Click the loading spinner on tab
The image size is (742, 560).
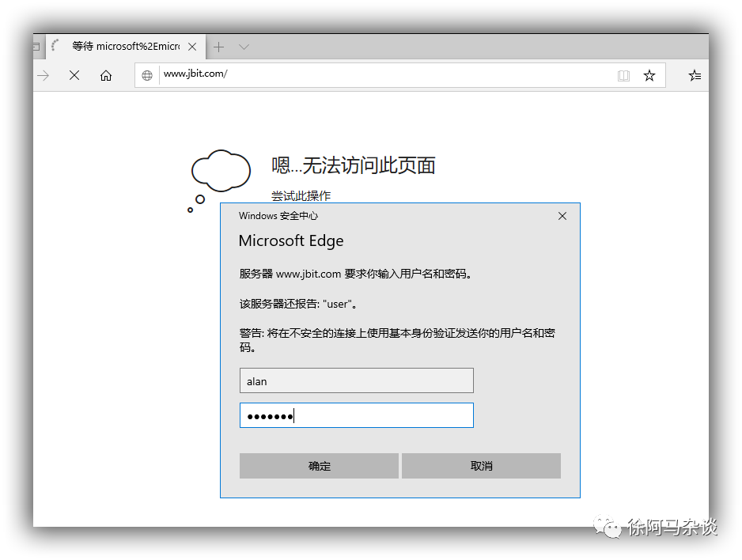point(55,45)
